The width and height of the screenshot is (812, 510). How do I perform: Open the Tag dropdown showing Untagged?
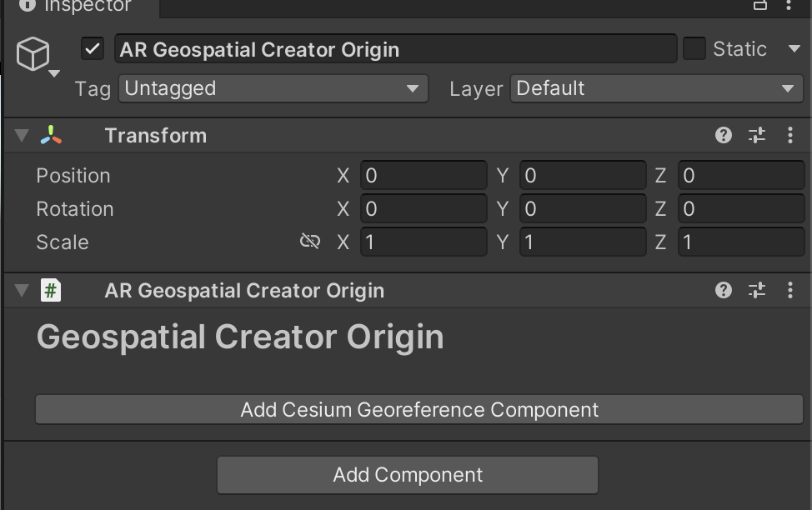click(x=273, y=88)
